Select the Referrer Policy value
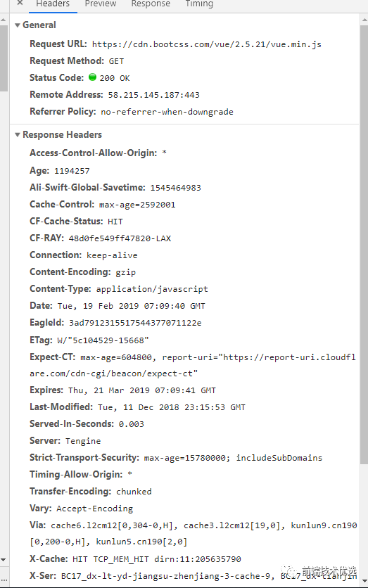Screen dimensions: 368x588 (167, 112)
